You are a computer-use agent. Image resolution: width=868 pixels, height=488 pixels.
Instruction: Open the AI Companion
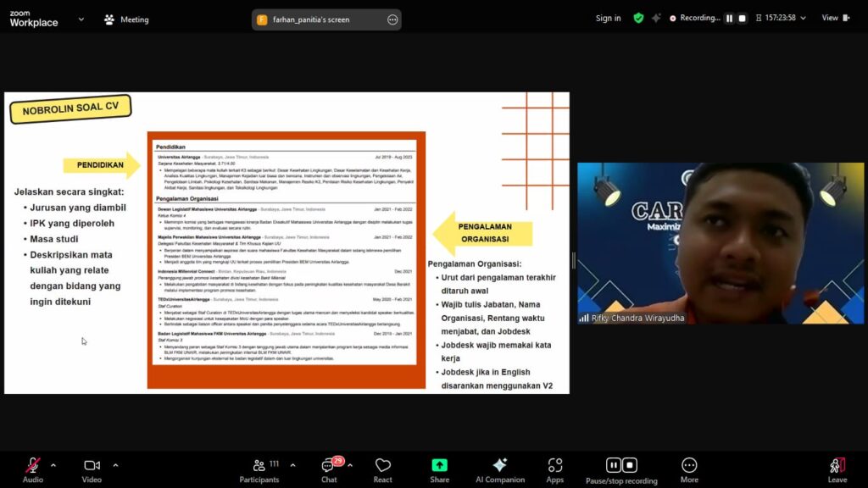(500, 466)
